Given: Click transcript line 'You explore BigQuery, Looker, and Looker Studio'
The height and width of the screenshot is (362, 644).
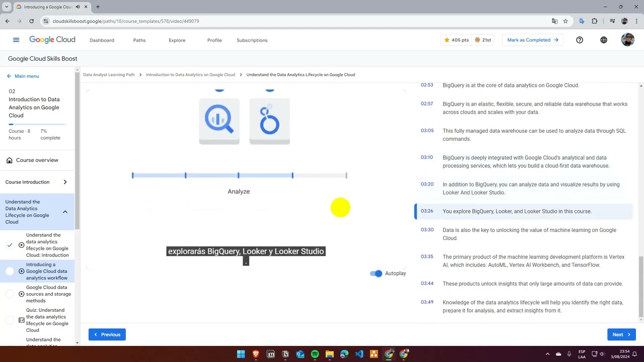Looking at the screenshot, I should [x=517, y=211].
